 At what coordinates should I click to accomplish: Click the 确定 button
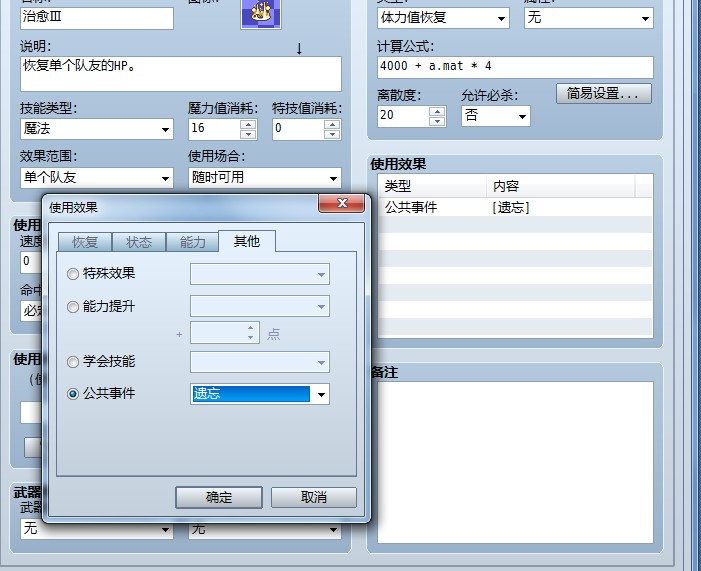219,497
